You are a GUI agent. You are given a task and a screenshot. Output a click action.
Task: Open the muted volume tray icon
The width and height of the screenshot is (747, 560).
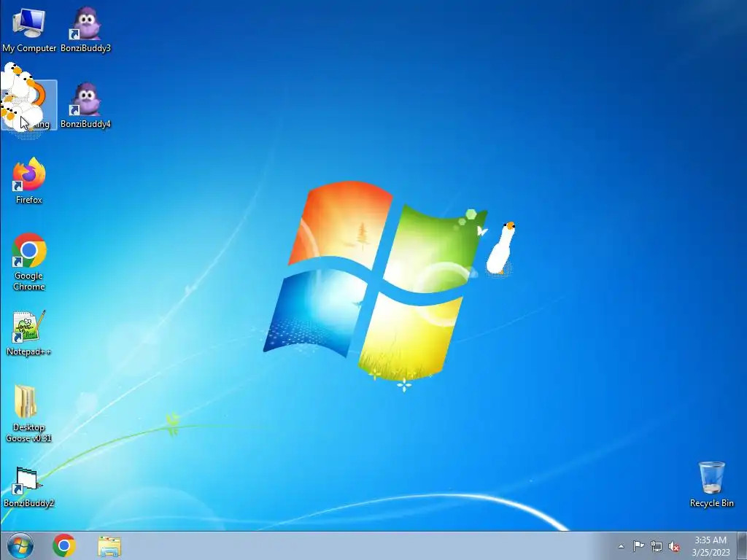point(674,547)
